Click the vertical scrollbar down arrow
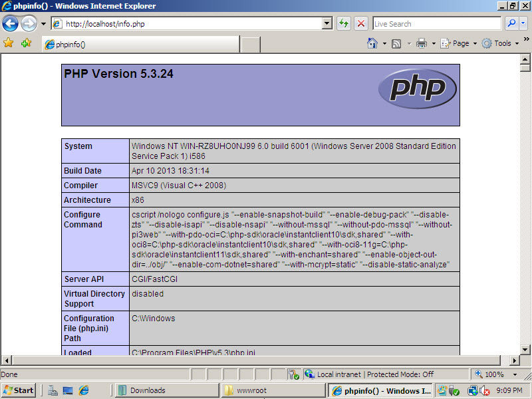The height and width of the screenshot is (399, 532). (525, 349)
